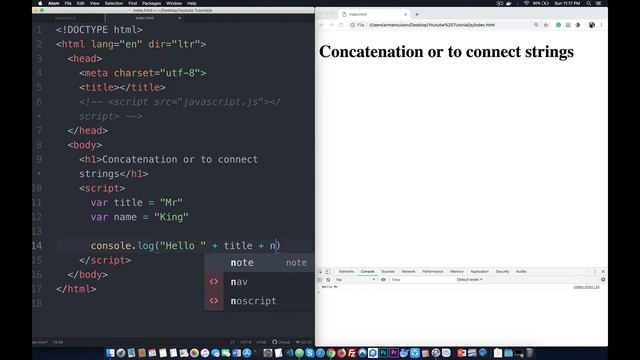Choose the 'noscript' autocomplete suggestion
640x360 pixels.
(x=260, y=301)
